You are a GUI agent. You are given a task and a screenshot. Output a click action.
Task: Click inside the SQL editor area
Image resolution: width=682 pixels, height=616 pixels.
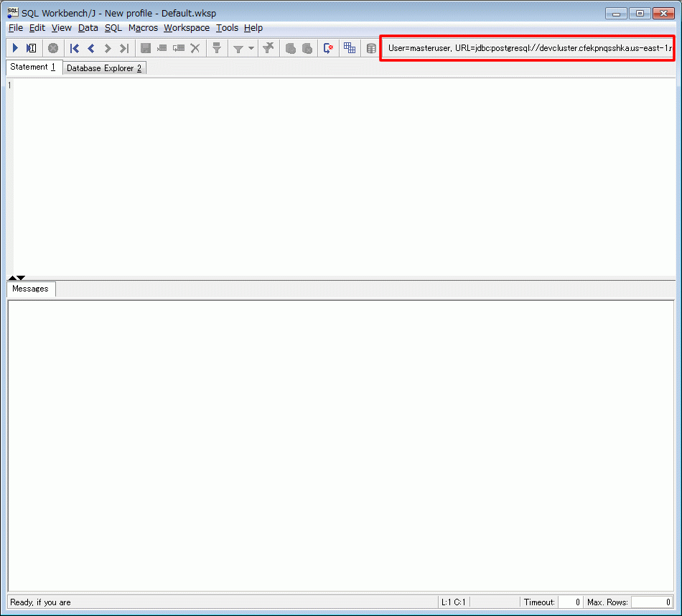344,177
